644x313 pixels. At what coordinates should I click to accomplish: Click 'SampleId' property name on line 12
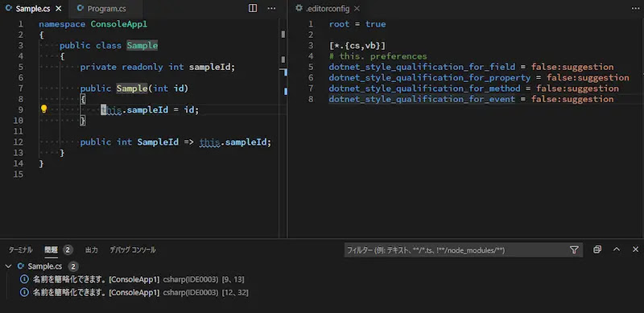[x=158, y=142]
